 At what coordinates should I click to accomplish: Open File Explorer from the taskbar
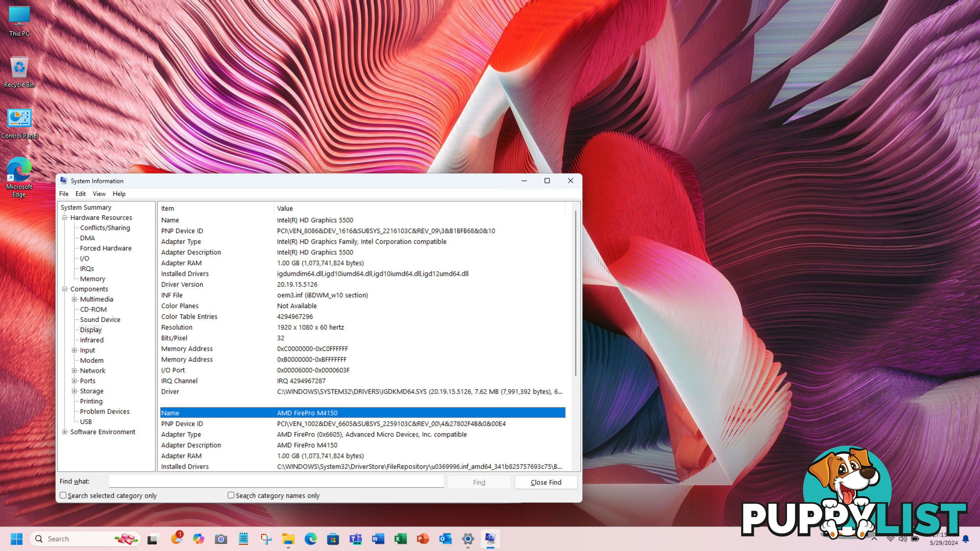[x=288, y=539]
